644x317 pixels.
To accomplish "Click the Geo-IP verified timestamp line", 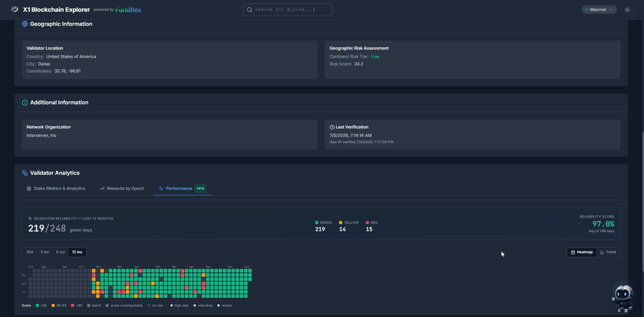I will (x=361, y=142).
